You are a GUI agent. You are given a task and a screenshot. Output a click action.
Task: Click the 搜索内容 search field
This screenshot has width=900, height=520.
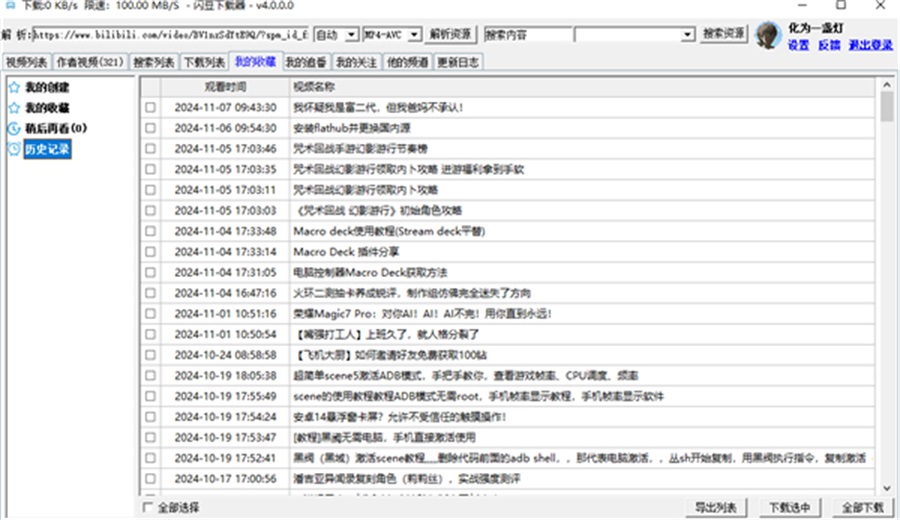(x=527, y=35)
